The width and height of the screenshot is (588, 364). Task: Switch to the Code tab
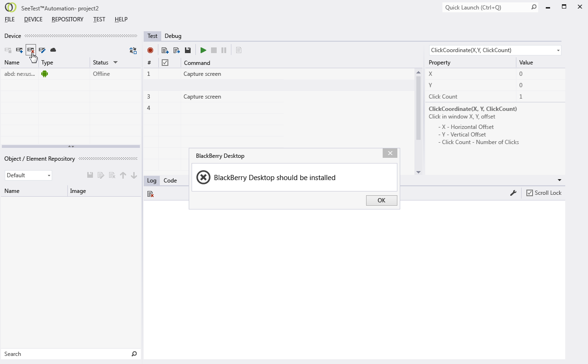170,181
